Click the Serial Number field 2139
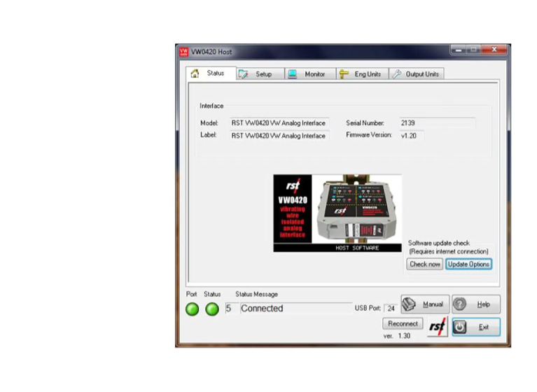 437,123
